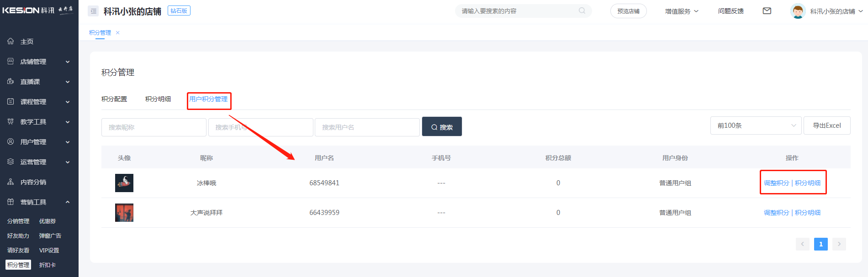Switch to the 积分配置 tab
The width and height of the screenshot is (868, 277).
114,99
